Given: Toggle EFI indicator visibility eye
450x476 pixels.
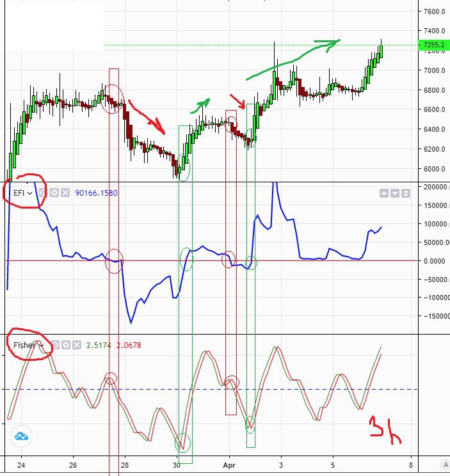Looking at the screenshot, I should coord(44,193).
